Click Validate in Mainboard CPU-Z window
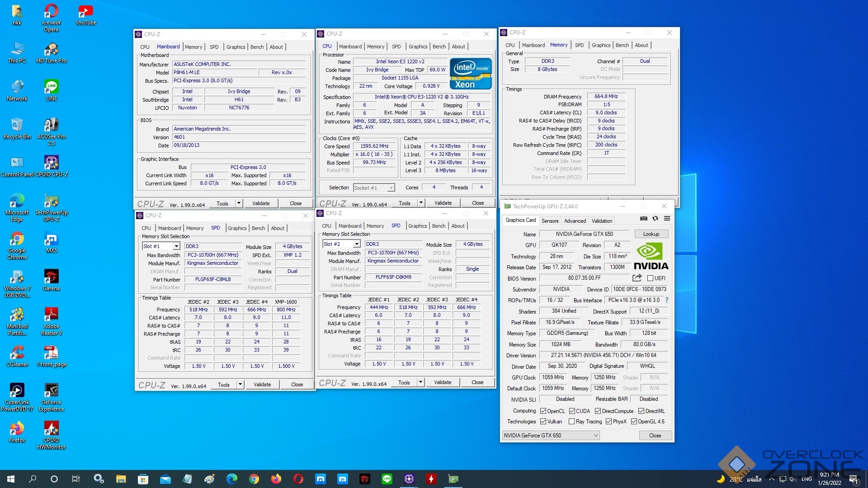 261,203
